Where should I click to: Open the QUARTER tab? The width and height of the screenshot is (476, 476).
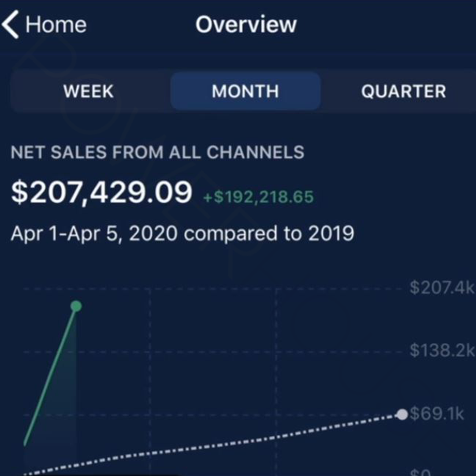[403, 92]
